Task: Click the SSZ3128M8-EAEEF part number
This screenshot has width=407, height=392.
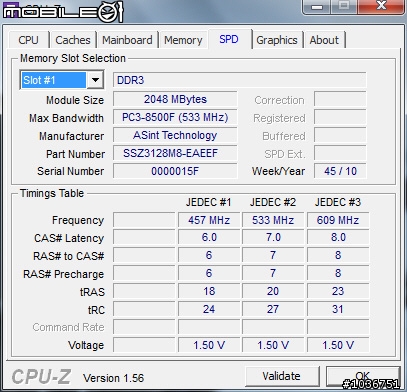Action: [x=175, y=153]
